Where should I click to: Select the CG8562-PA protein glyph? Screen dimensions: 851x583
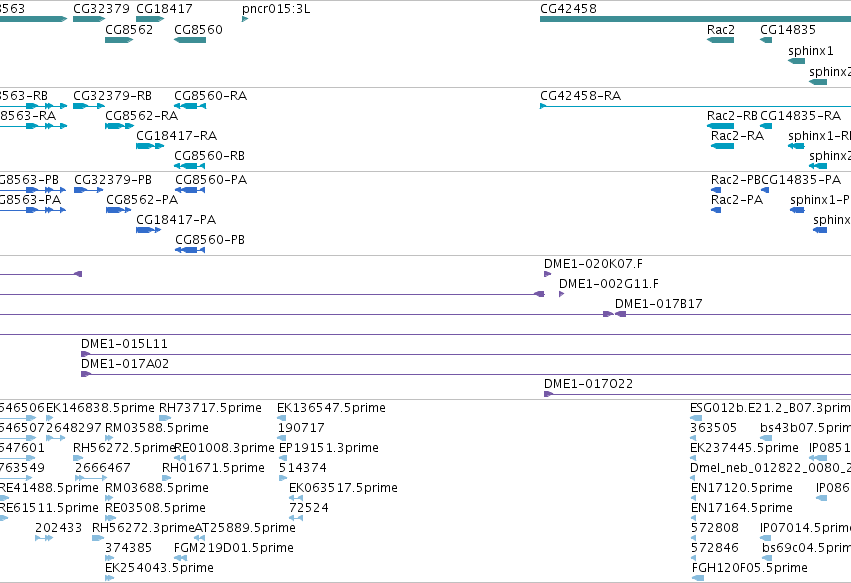118,210
